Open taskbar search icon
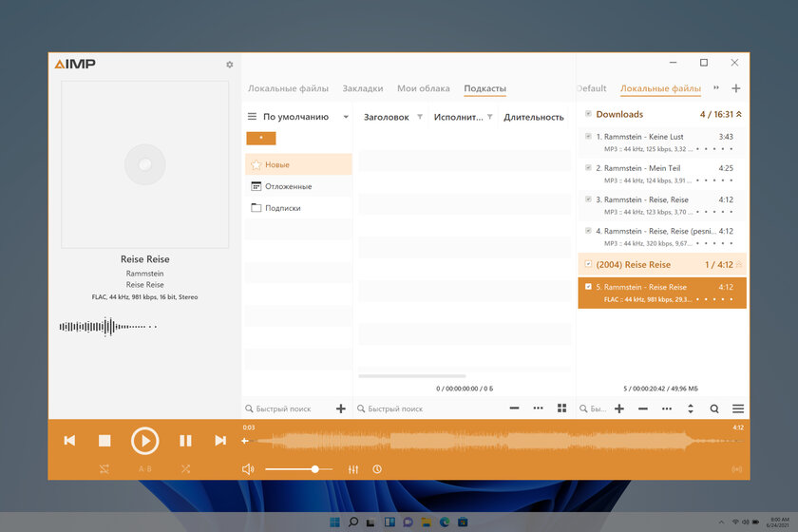The height and width of the screenshot is (532, 798). (352, 522)
